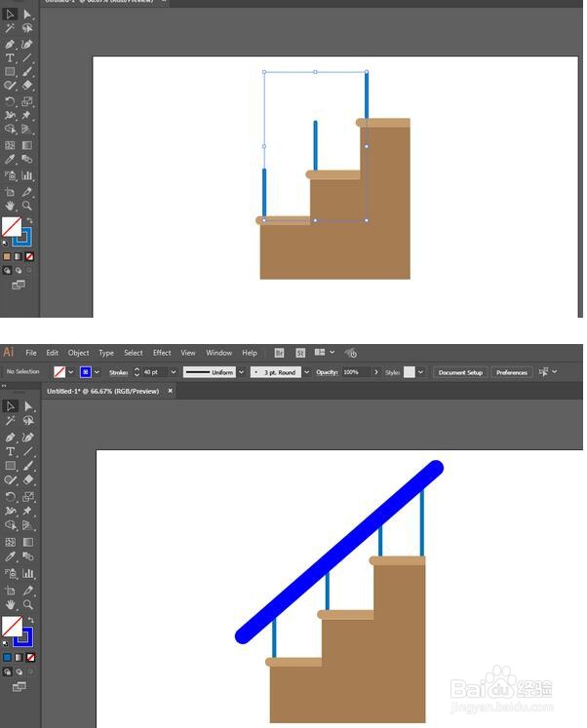Choose the Shape Builder tool in lower screenshot
The width and height of the screenshot is (587, 728).
pos(10,525)
